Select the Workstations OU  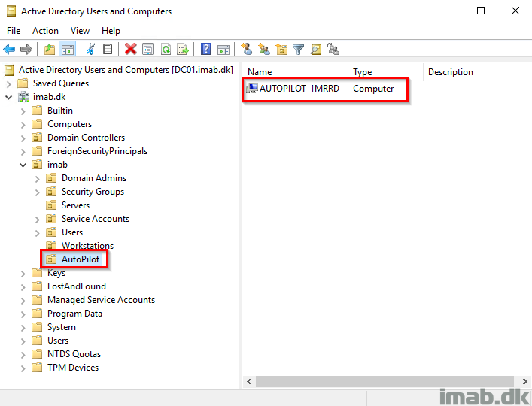(87, 246)
